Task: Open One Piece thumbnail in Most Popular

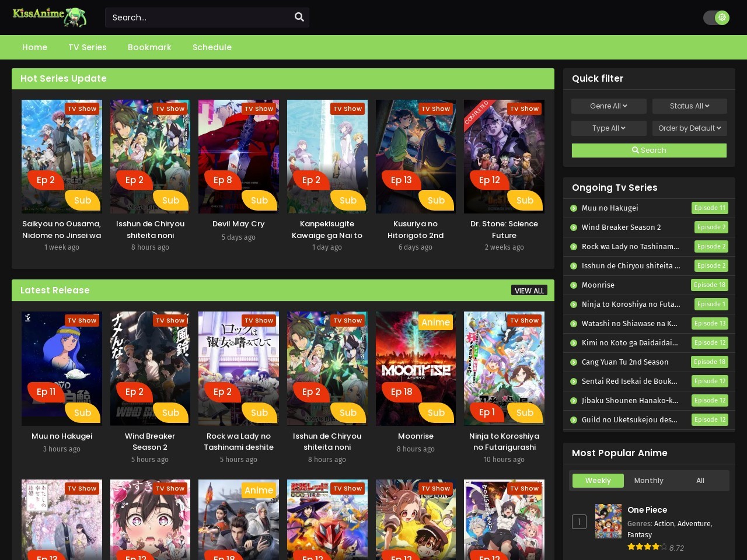Action: [608, 521]
